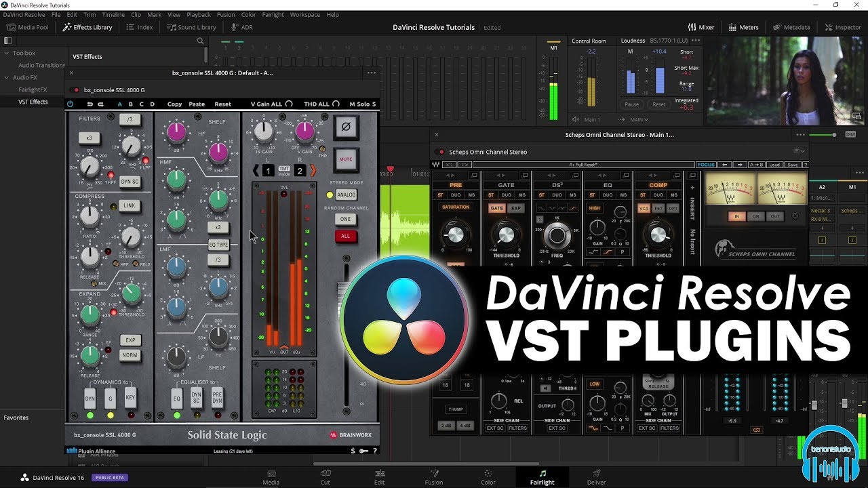Click the Waves undo button in Scheps toolbar
Screen dimensions: 868x488
point(450,165)
